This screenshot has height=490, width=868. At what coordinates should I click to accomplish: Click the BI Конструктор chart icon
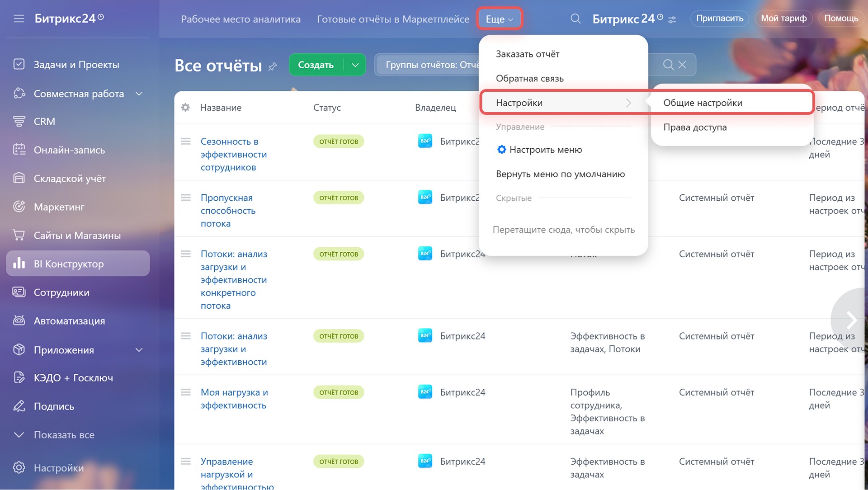(19, 264)
